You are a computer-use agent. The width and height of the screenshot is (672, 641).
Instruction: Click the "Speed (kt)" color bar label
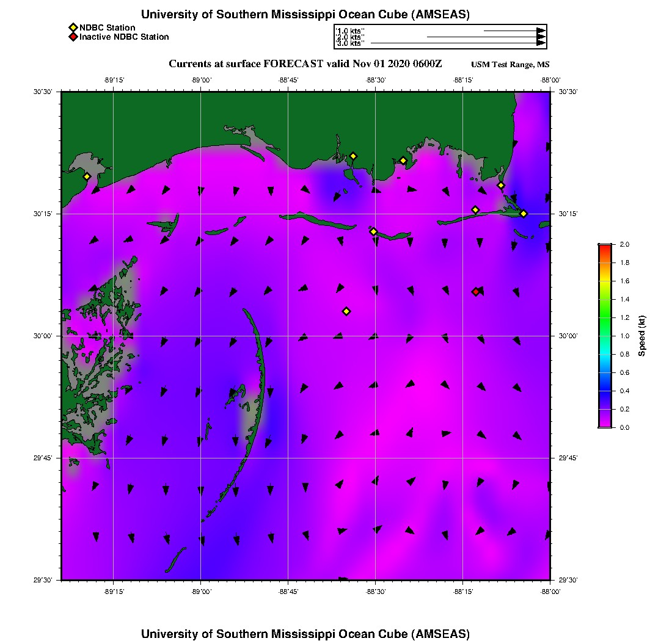coord(641,336)
